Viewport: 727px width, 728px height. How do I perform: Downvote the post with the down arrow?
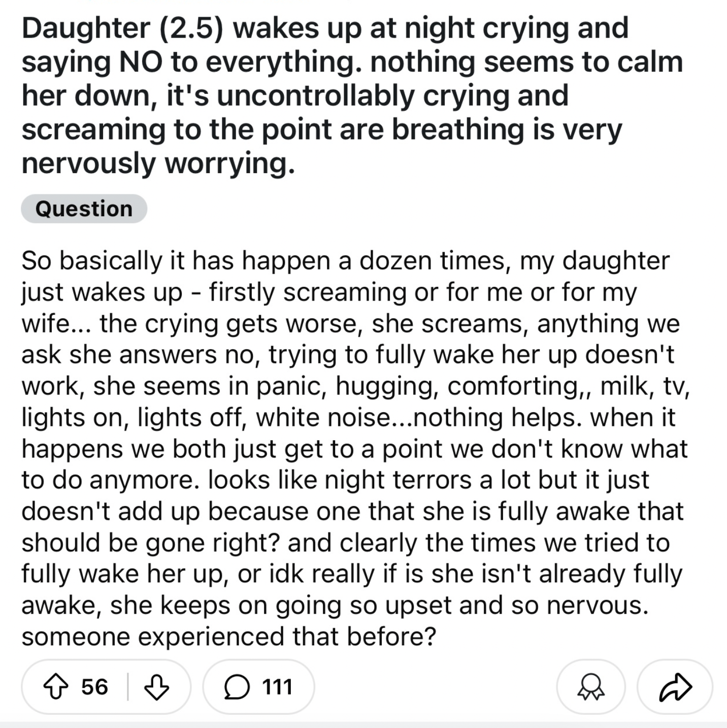point(156,687)
